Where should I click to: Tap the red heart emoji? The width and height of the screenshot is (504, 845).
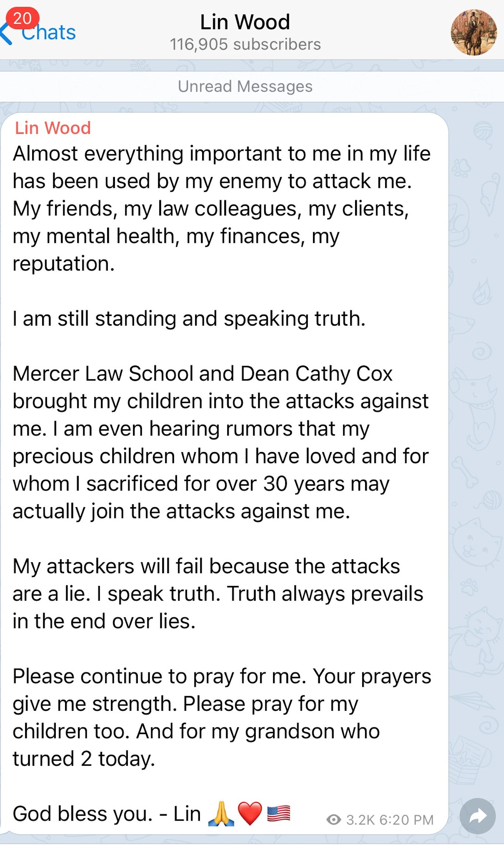click(250, 813)
